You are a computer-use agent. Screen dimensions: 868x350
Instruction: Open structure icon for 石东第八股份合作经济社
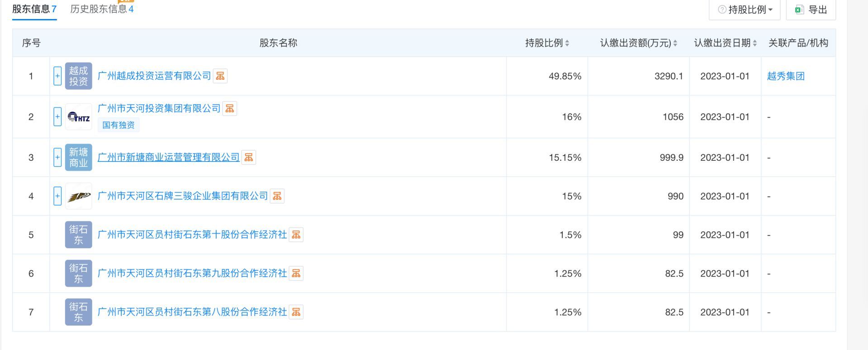[x=296, y=312]
